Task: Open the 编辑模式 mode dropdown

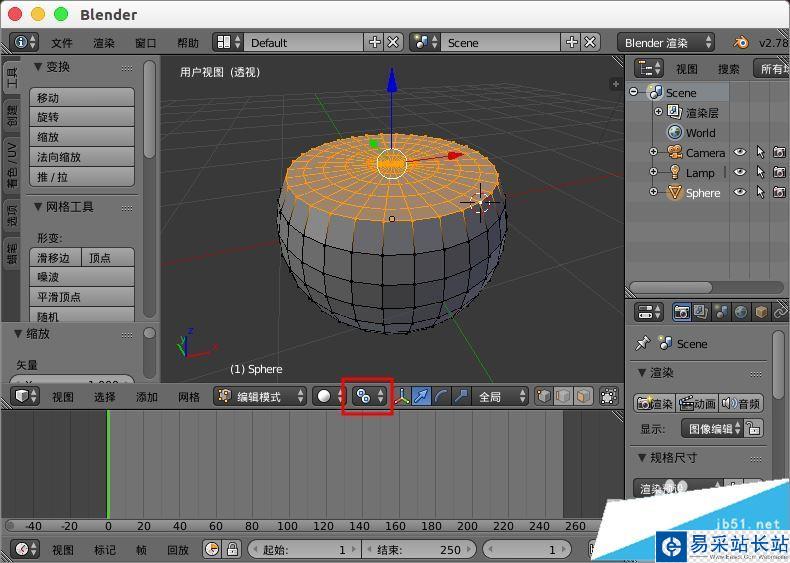Action: pyautogui.click(x=260, y=396)
